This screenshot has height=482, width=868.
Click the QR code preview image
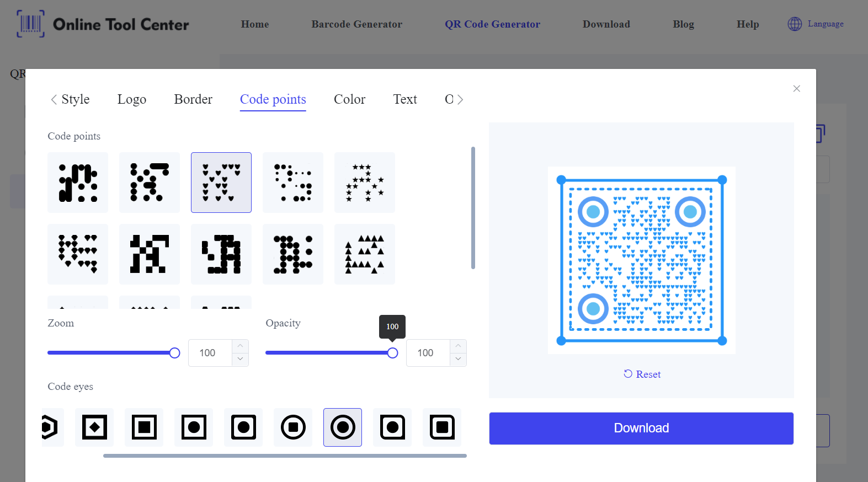pyautogui.click(x=642, y=260)
